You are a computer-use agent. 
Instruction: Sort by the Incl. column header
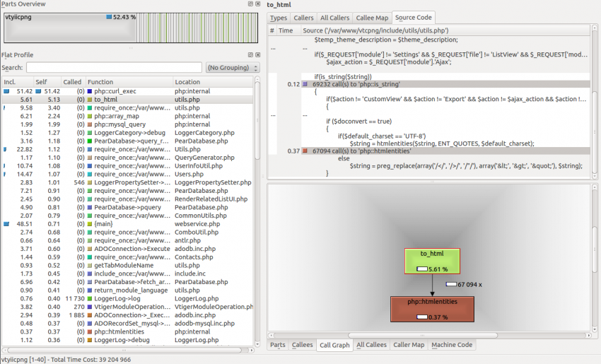point(17,82)
